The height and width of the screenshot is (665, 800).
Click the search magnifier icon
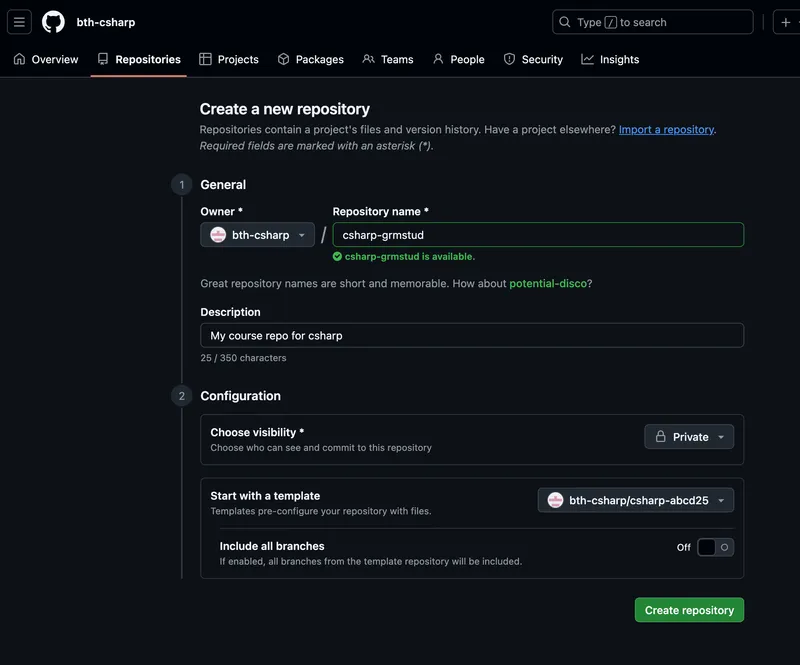565,22
